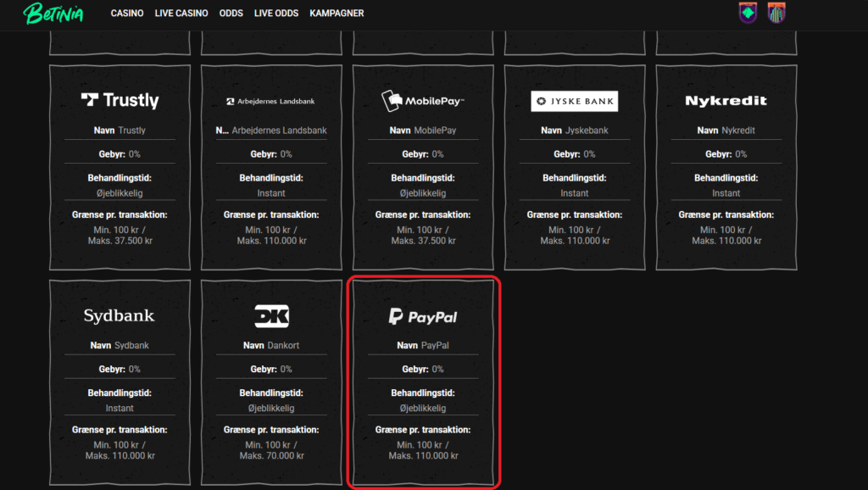This screenshot has height=490, width=868.
Task: Click the 'Navn Jyskebank' text
Action: coord(575,131)
